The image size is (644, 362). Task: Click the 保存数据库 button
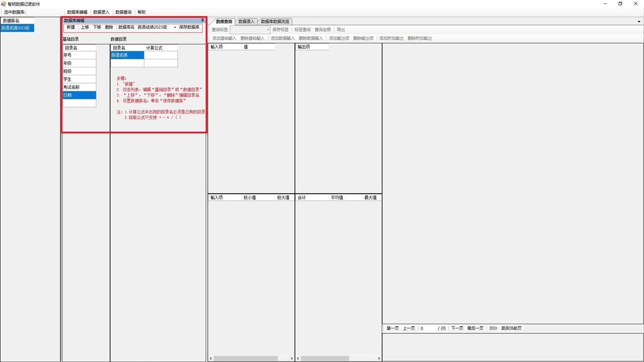coord(189,28)
